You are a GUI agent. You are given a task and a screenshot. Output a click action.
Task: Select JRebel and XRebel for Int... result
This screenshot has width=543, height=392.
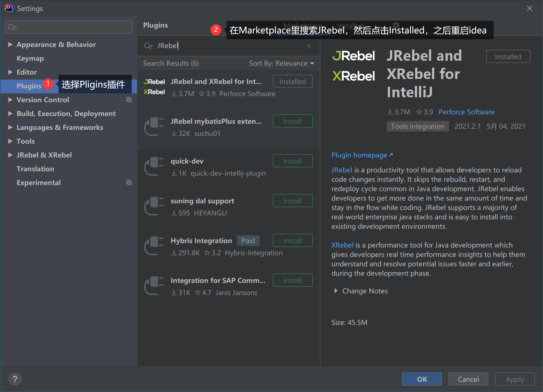(216, 81)
